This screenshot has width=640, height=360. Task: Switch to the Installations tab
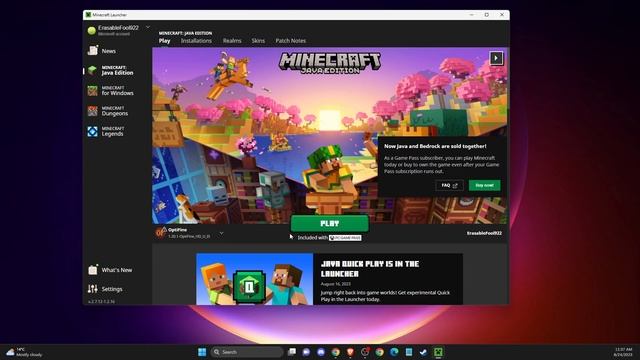click(196, 41)
